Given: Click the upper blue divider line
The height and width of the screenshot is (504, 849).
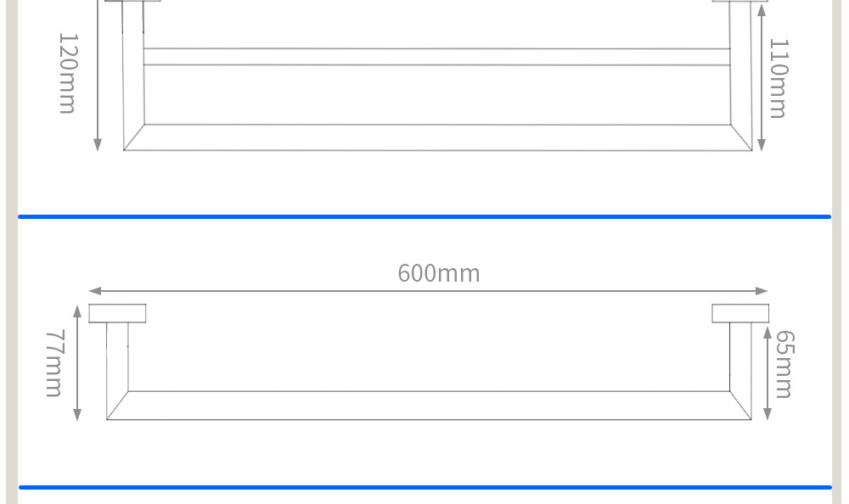Looking at the screenshot, I should pyautogui.click(x=424, y=217).
